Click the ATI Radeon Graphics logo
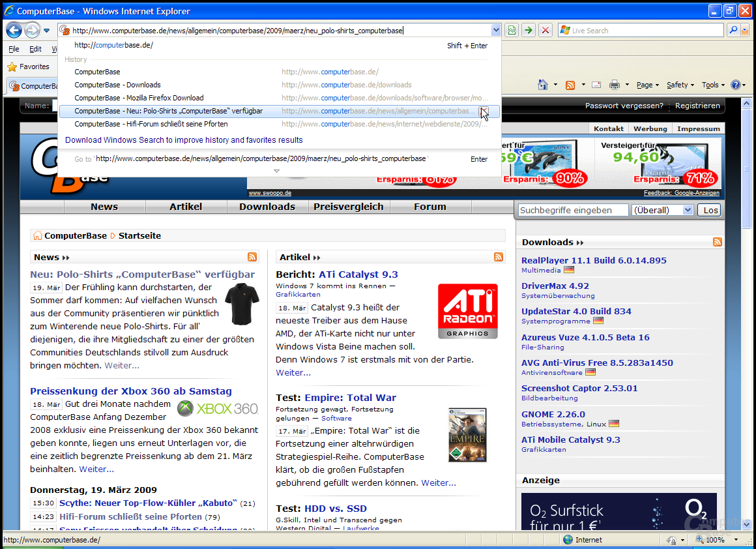Image resolution: width=756 pixels, height=549 pixels. point(468,311)
